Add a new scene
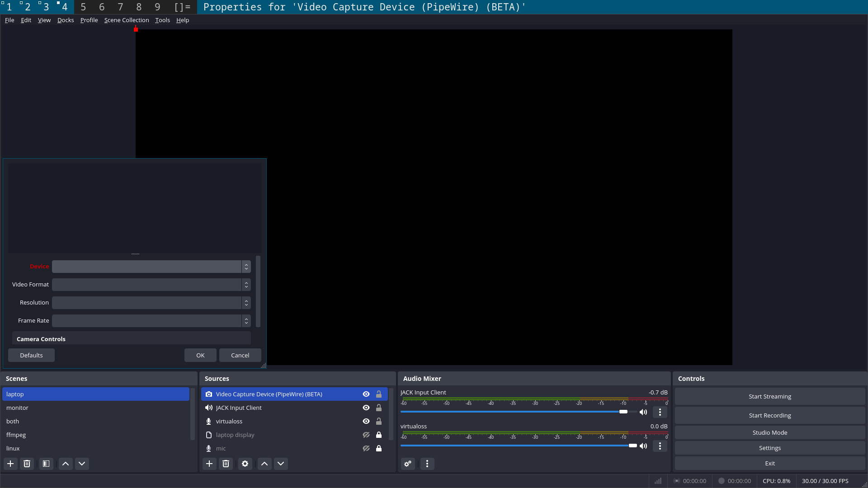 [10, 464]
